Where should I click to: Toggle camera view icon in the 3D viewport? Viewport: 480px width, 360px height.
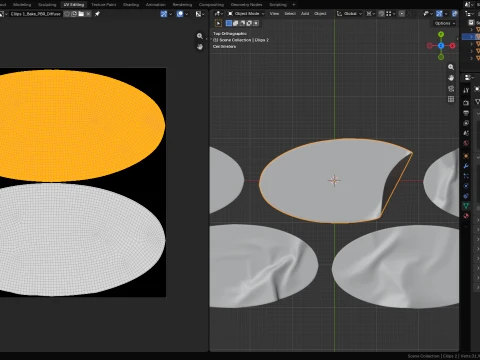pyautogui.click(x=451, y=88)
